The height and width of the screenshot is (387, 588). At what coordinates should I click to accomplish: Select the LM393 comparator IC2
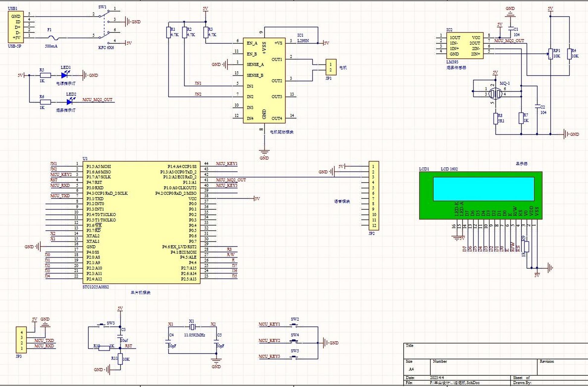point(465,46)
